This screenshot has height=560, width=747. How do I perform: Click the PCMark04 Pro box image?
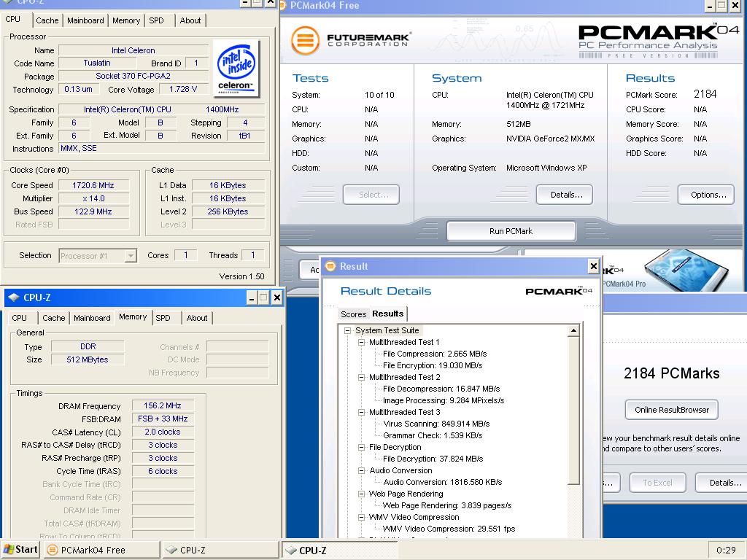pyautogui.click(x=686, y=269)
